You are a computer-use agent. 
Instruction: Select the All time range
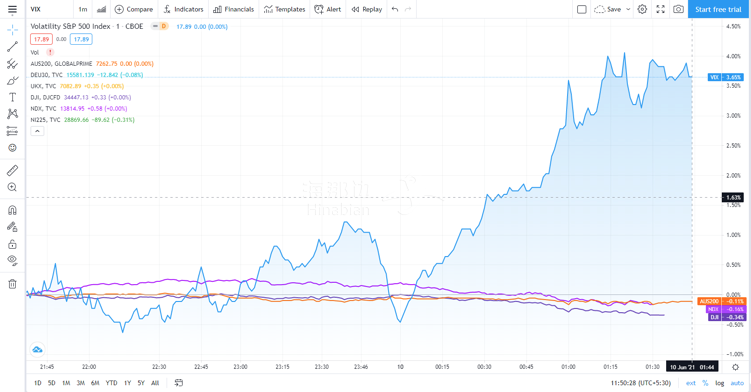155,383
